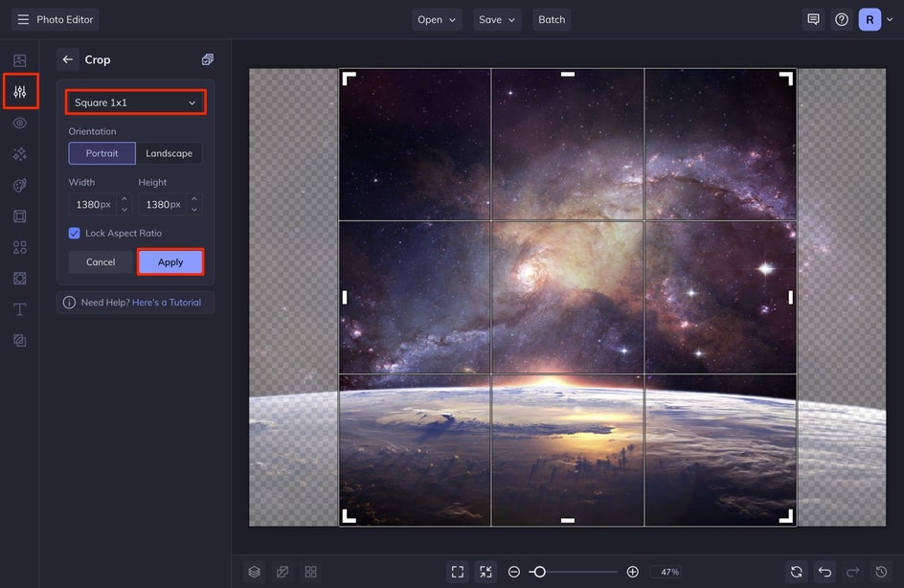Expand the Open dropdown menu
The image size is (904, 588).
coord(438,19)
